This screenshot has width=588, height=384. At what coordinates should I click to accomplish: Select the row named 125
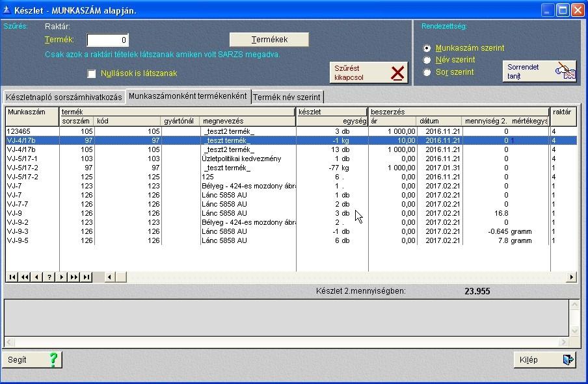pyautogui.click(x=291, y=177)
